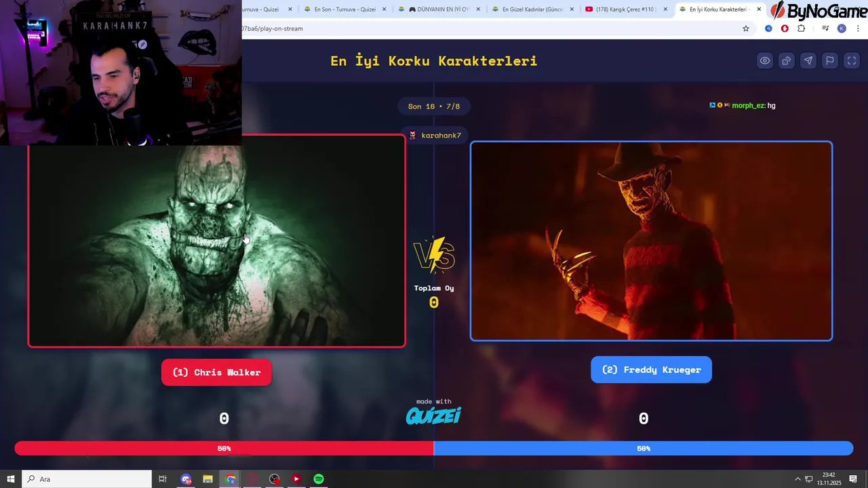Click the lightning VS emblem
This screenshot has height=488, width=868.
(434, 255)
